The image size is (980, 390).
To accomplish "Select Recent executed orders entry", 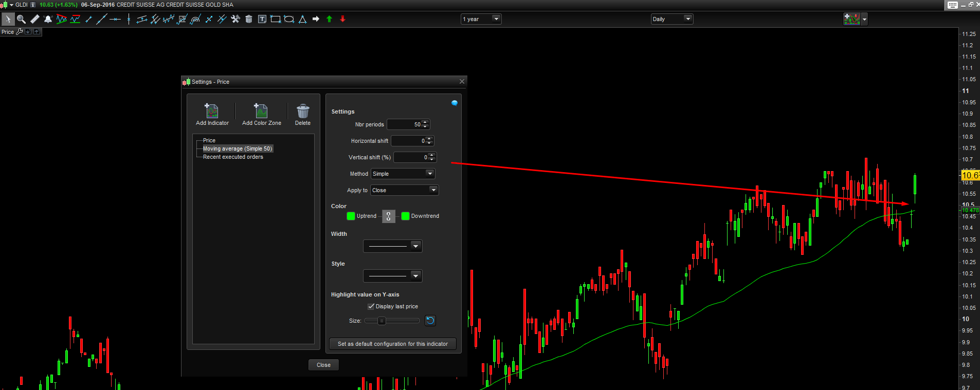I will [x=233, y=157].
